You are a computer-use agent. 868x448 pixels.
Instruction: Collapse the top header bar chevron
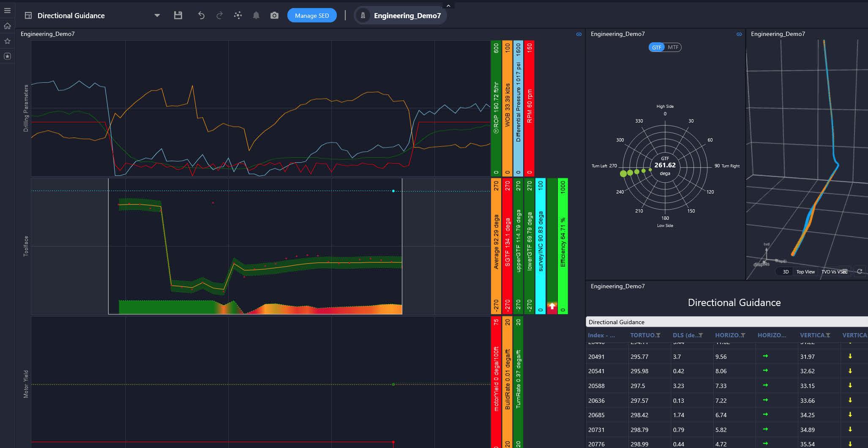point(448,5)
